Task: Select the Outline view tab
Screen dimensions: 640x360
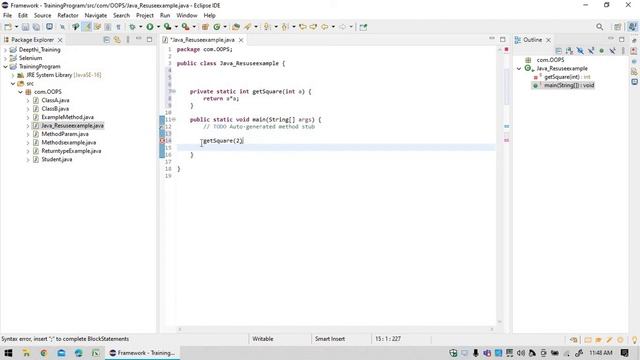Action: [533, 40]
